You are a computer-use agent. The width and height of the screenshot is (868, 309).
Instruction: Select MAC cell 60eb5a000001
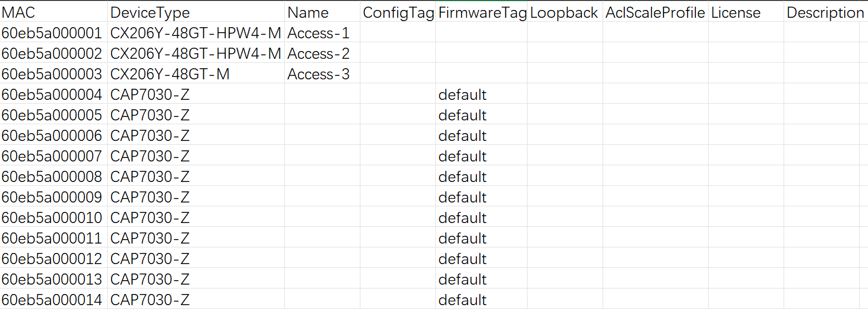(x=54, y=33)
